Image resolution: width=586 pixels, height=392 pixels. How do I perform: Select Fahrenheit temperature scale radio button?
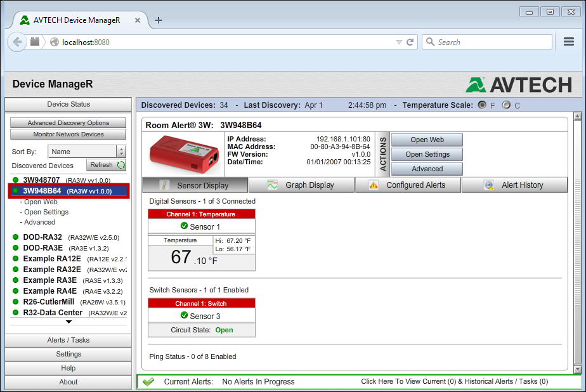tap(482, 105)
